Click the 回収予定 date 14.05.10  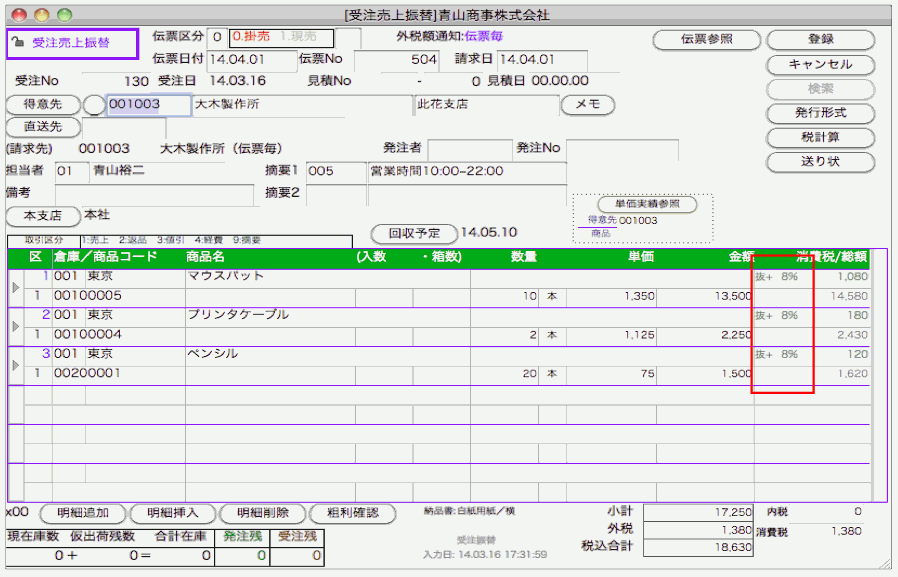[x=489, y=233]
